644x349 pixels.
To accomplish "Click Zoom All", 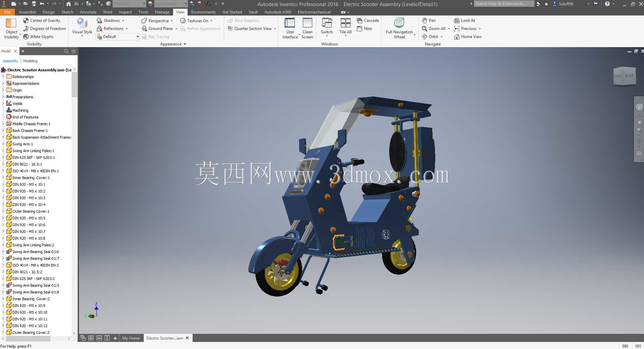I will (x=434, y=29).
